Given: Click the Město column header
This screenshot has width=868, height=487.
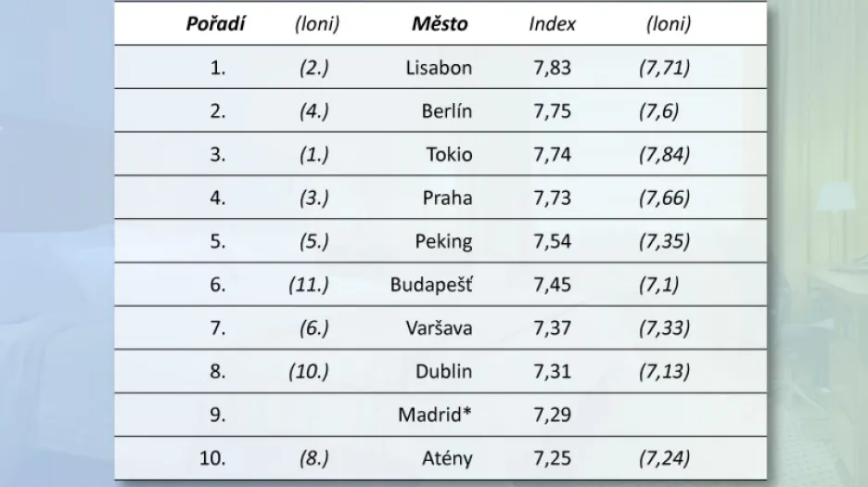Looking at the screenshot, I should [440, 24].
